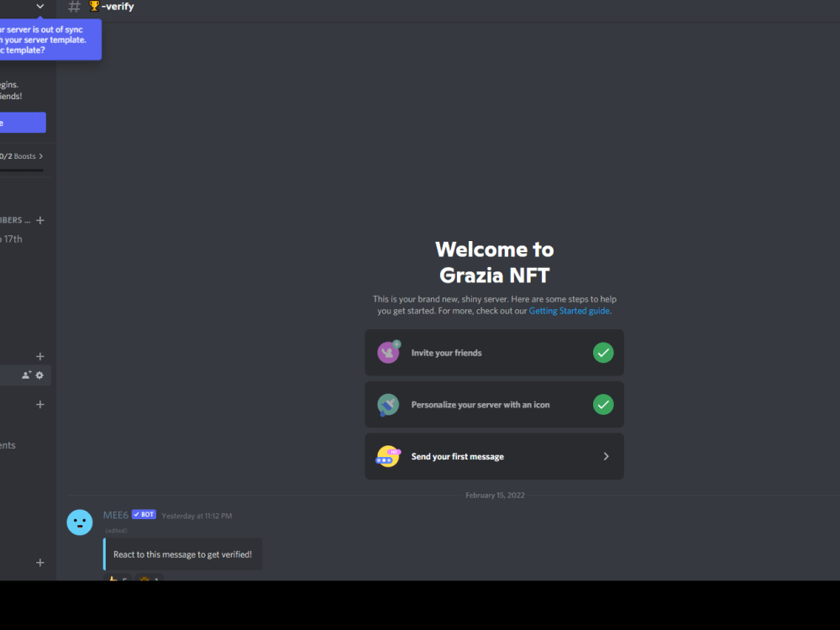840x630 pixels.
Task: Click the verification message from MEE6
Action: (182, 554)
